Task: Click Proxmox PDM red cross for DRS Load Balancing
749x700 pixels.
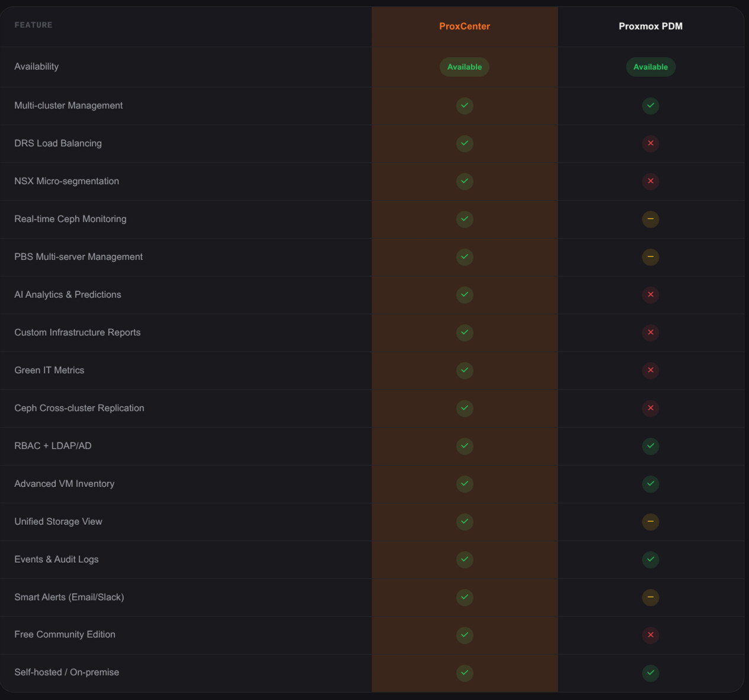Action: 650,143
